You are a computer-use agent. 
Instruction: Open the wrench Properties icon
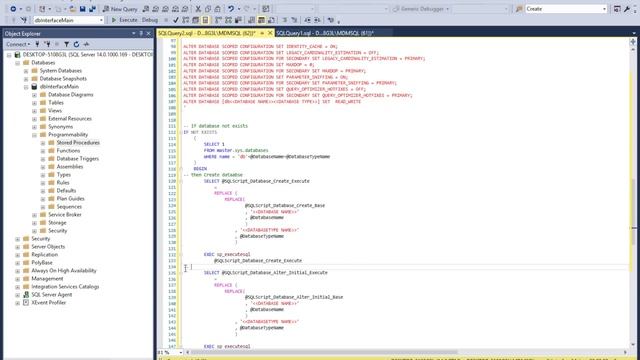(627, 9)
